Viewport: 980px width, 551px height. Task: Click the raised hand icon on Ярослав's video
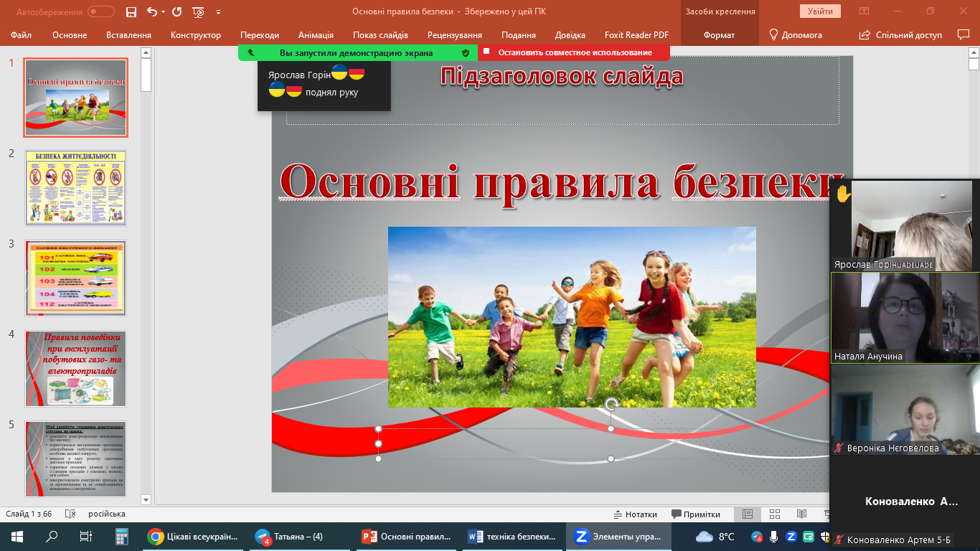[842, 193]
